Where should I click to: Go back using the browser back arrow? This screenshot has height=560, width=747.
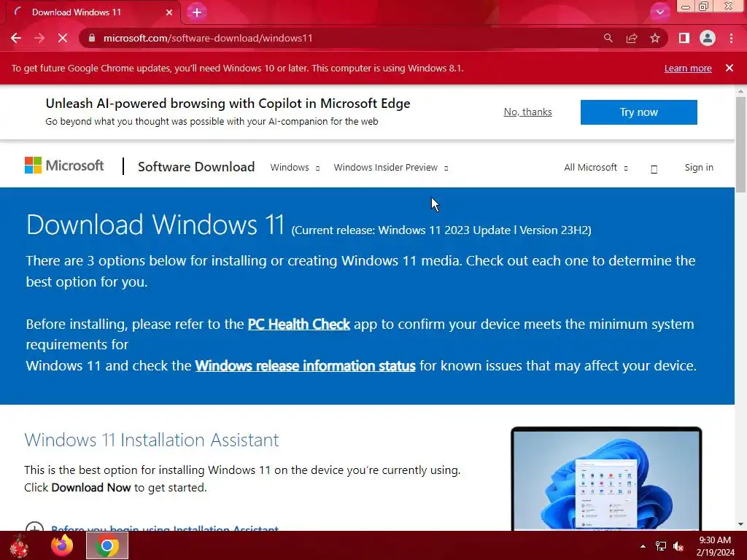[x=16, y=38]
